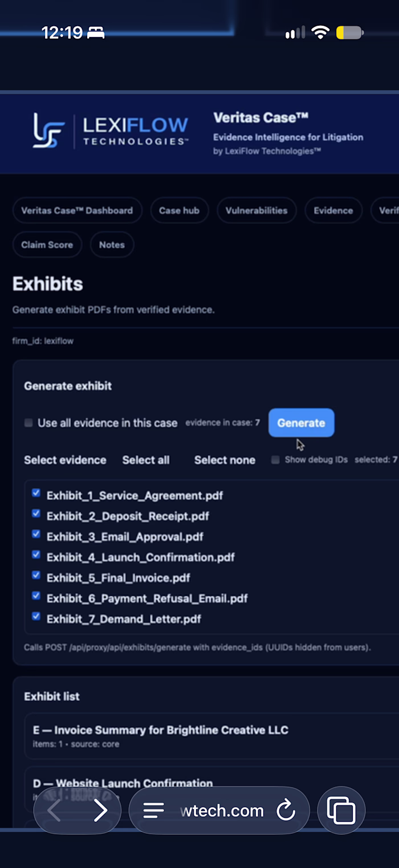Screen dimensions: 399x868
Task: Toggle Show debug IDs checkbox
Action: [275, 460]
